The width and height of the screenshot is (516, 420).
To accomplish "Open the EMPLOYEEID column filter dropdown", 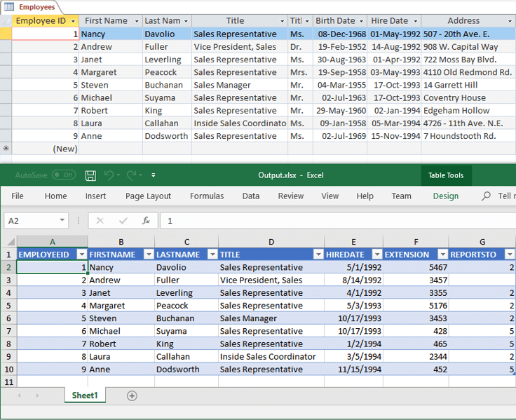I will (81, 255).
